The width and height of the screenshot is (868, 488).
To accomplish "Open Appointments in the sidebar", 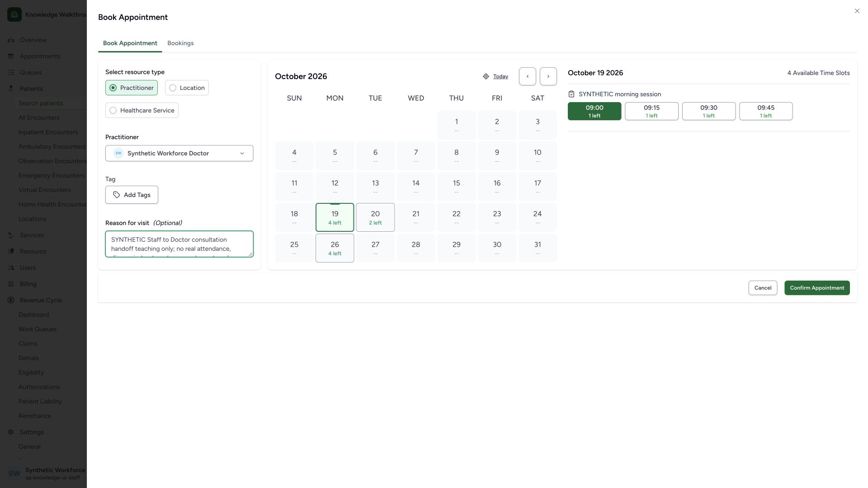I will point(40,56).
